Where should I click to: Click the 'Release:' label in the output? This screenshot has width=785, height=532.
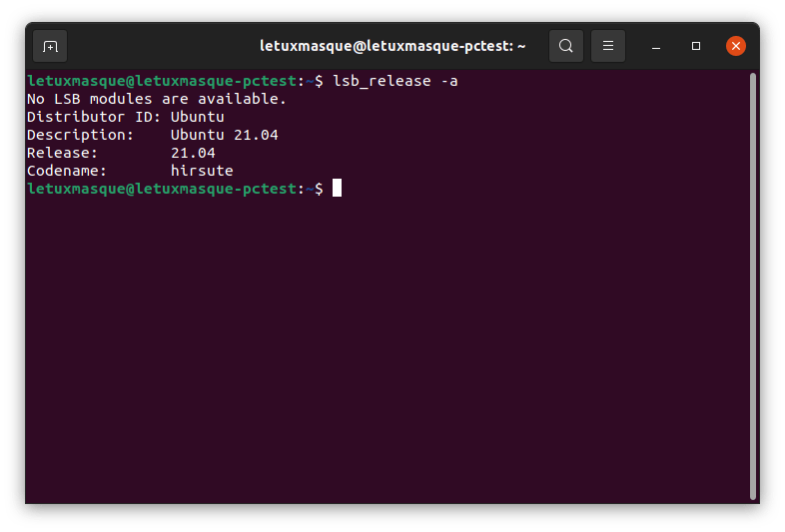tap(62, 153)
